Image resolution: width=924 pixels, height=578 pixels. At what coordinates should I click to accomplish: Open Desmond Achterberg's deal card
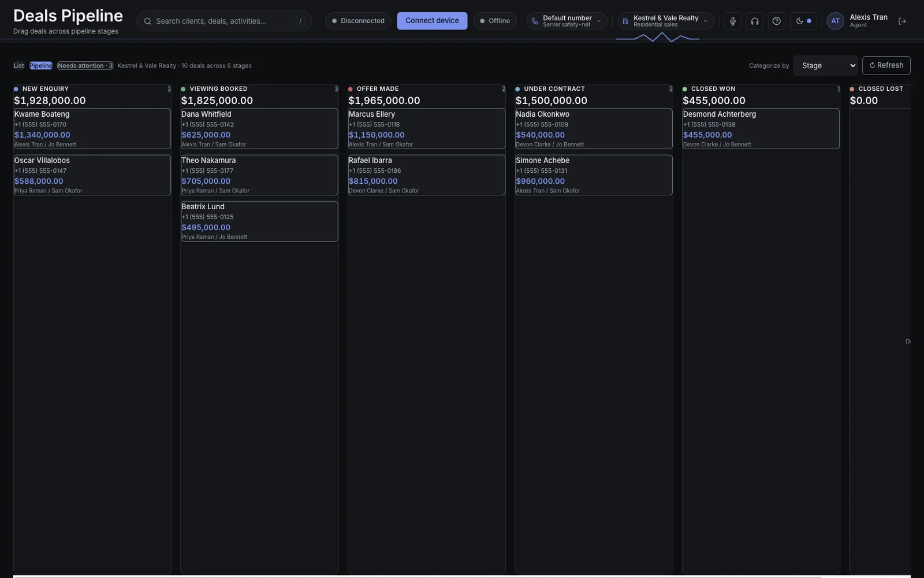click(761, 129)
